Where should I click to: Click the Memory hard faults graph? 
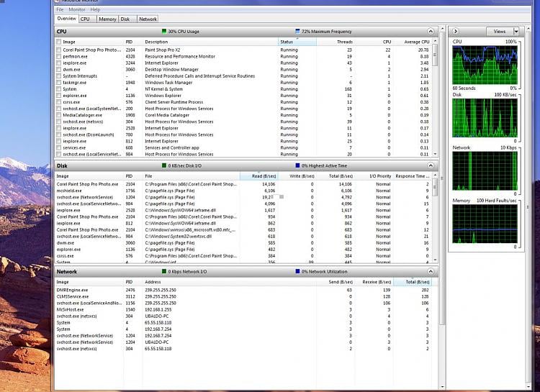(485, 224)
